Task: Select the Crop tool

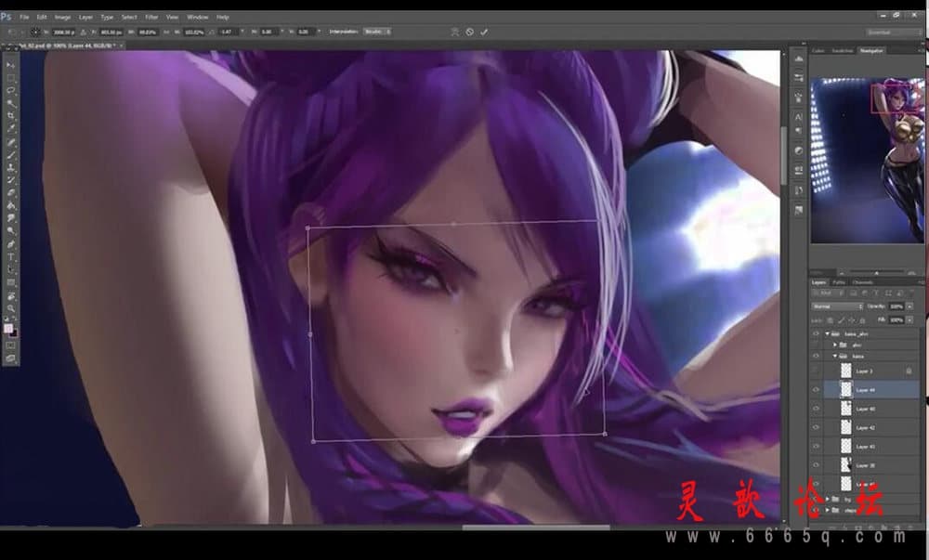Action: (x=10, y=116)
